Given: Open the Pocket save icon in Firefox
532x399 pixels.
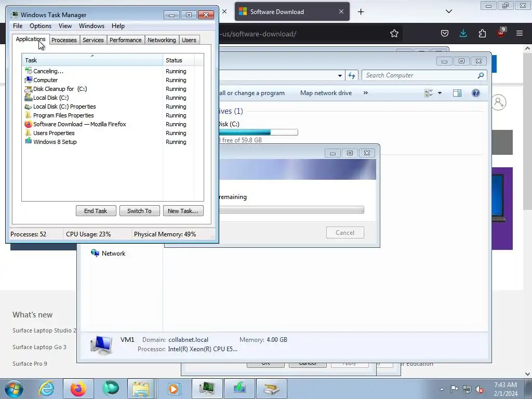Looking at the screenshot, I should tap(445, 33).
